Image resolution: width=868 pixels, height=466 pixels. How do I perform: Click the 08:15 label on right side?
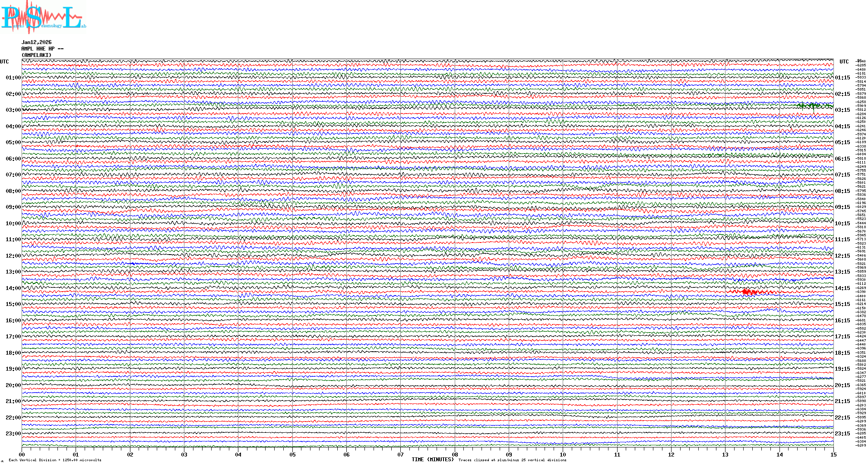pos(842,191)
